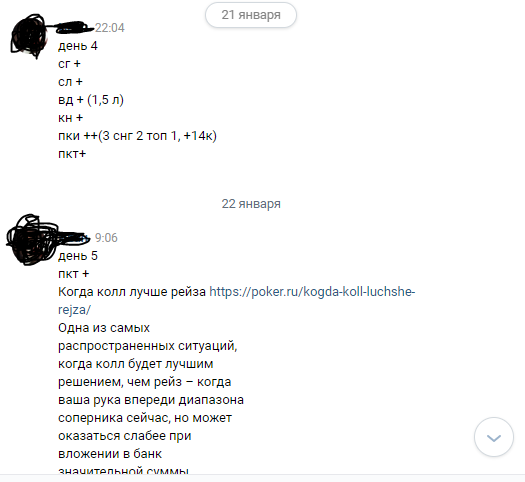Screen dimensions: 525x482
Task: Click the "пкт +" line under день 5
Action: pos(74,274)
